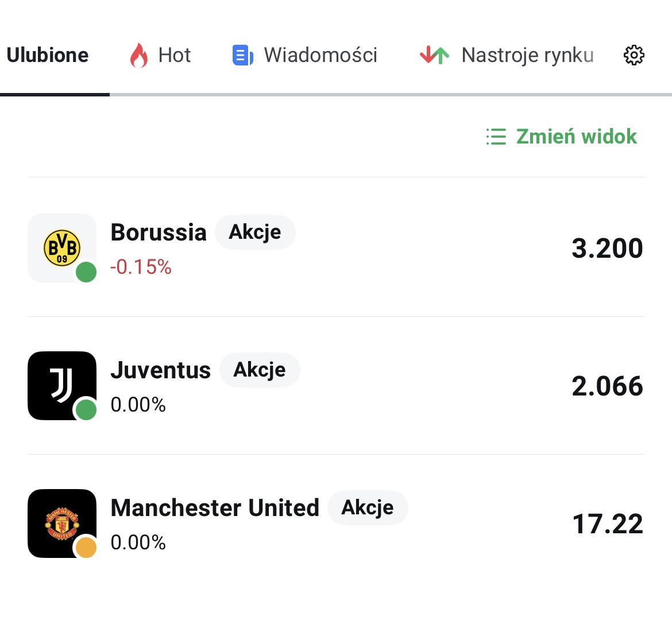This screenshot has height=632, width=672.
Task: Click the orange status dot on Manchester United
Action: (86, 547)
